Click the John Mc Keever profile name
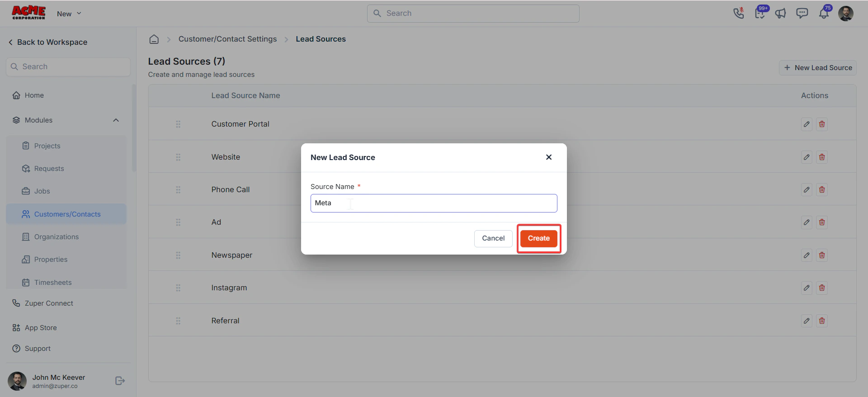Viewport: 868px width, 397px height. click(58, 377)
